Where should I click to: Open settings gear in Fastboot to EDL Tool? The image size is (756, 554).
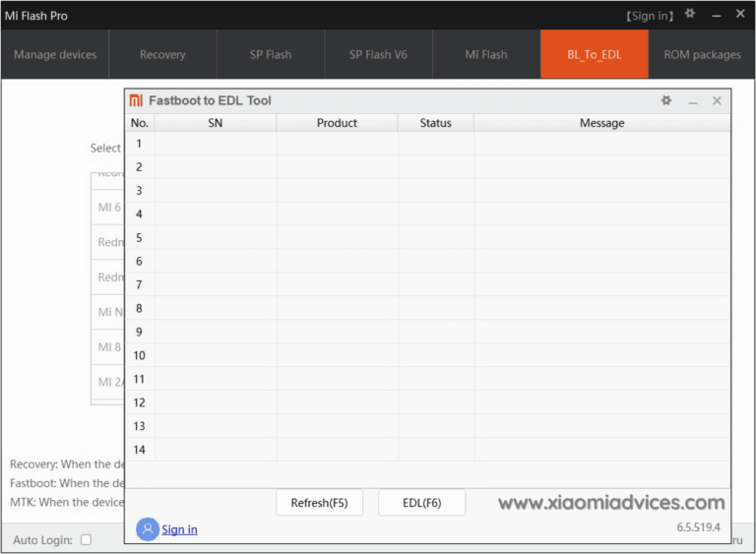tap(666, 100)
